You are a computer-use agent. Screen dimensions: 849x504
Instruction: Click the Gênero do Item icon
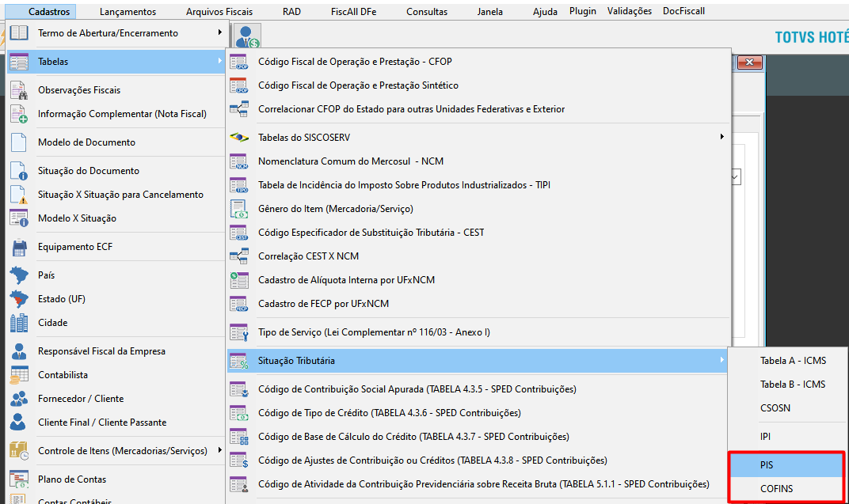(x=239, y=209)
